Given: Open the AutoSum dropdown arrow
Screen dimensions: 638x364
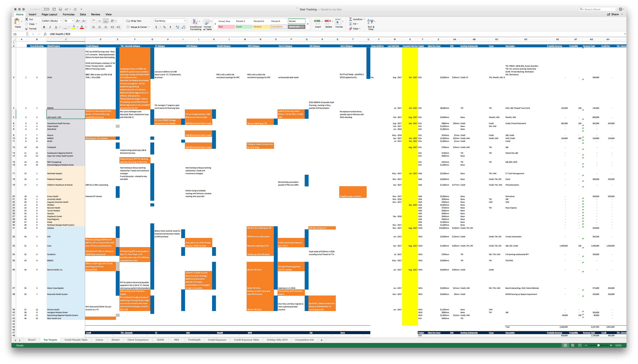Looking at the screenshot, I should [364, 19].
